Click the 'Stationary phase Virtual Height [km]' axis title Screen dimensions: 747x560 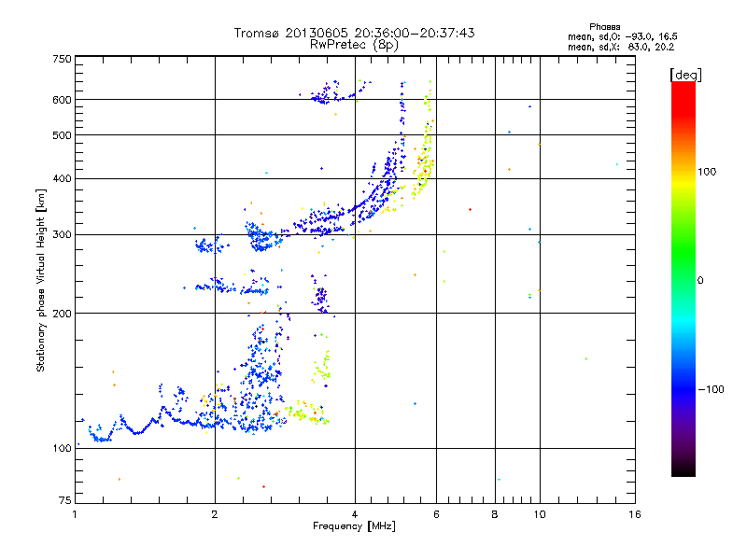click(41, 280)
